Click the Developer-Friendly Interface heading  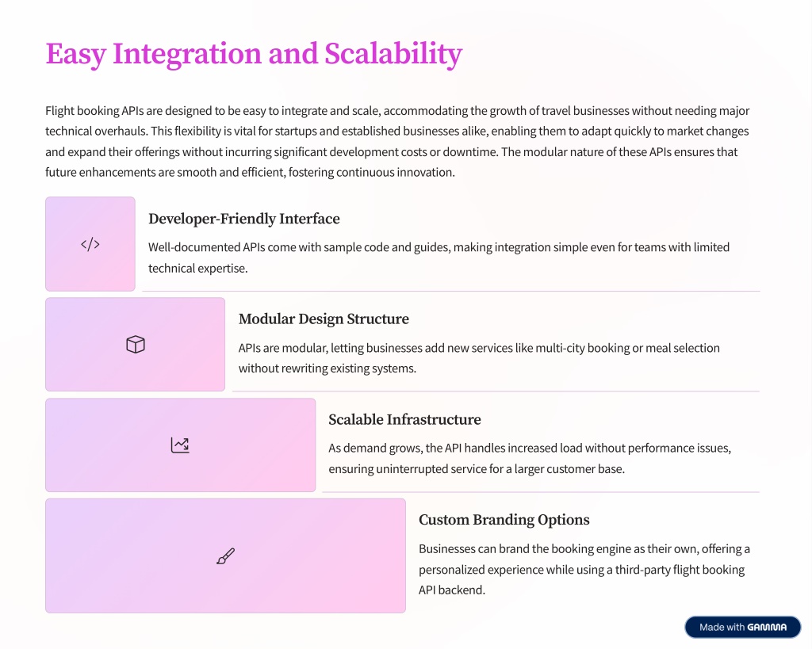244,219
